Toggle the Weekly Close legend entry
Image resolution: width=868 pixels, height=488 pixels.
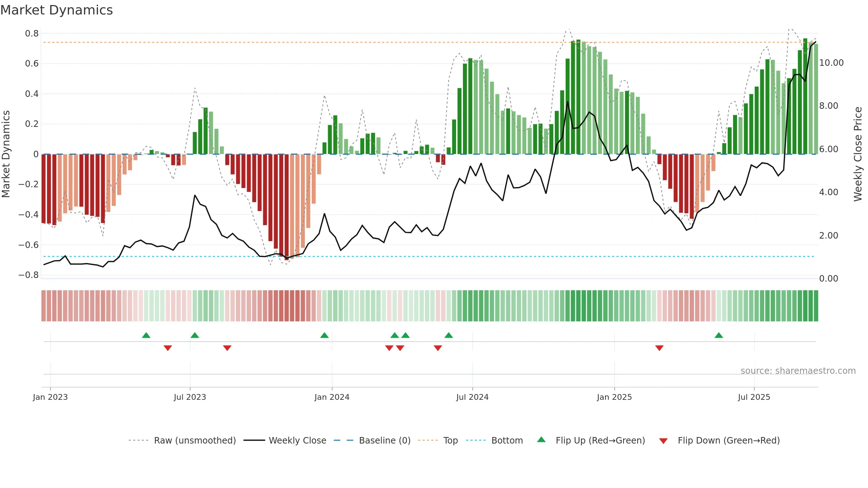click(x=297, y=440)
